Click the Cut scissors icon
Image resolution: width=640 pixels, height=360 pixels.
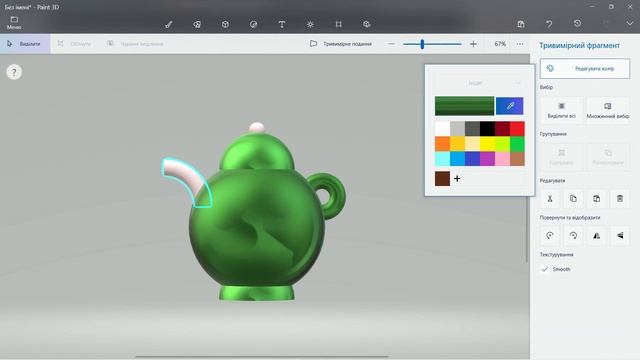click(x=550, y=199)
